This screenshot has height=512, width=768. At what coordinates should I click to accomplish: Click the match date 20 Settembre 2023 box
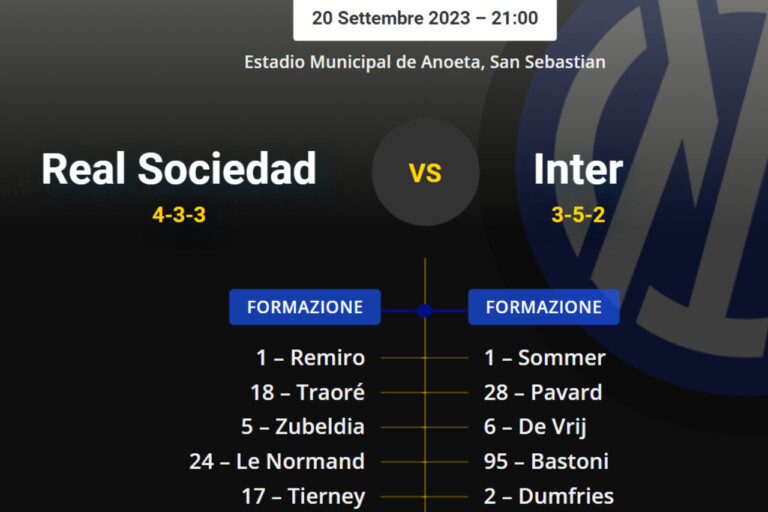click(425, 18)
